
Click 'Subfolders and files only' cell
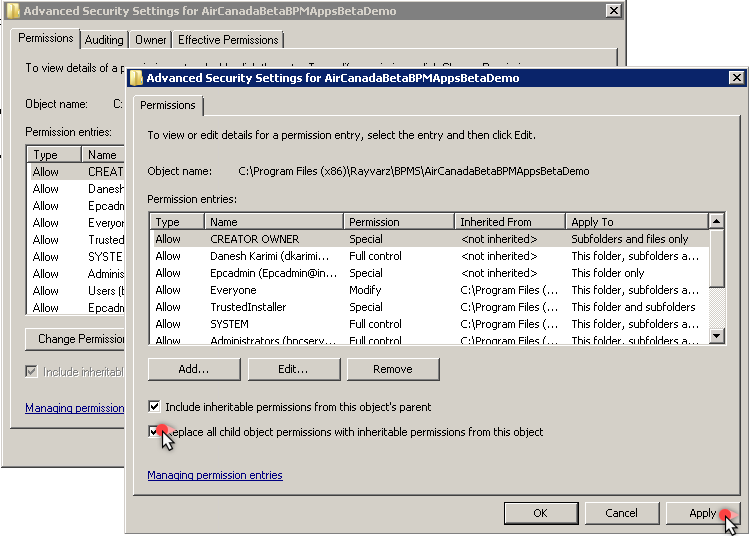[630, 239]
